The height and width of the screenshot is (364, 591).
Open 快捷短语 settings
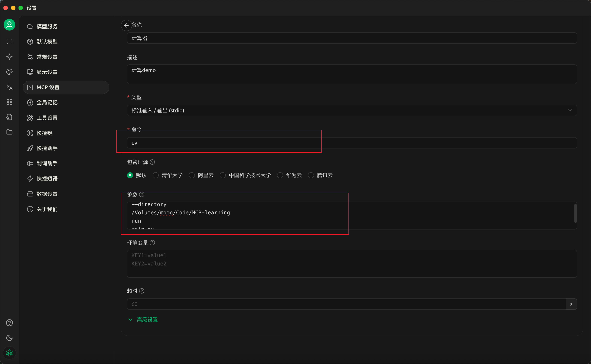(66, 179)
